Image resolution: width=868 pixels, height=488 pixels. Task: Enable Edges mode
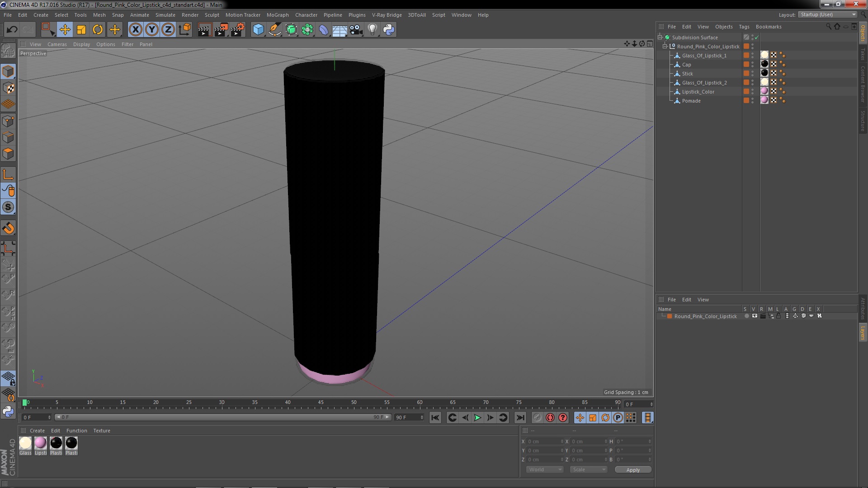pos(8,137)
